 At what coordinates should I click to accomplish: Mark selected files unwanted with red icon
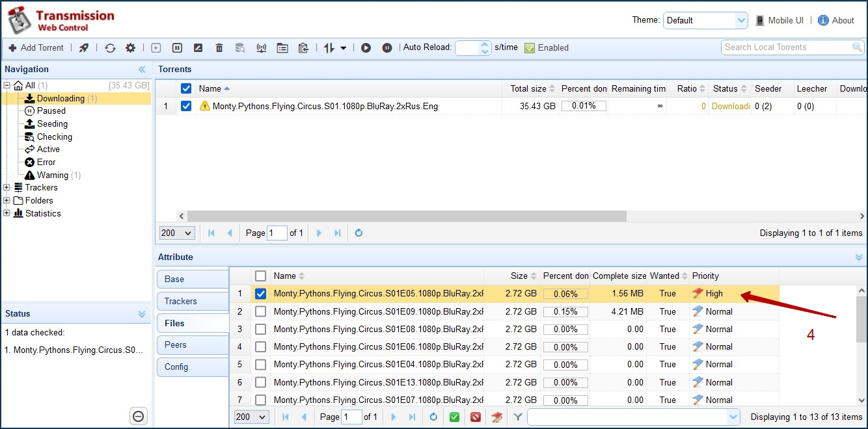476,417
